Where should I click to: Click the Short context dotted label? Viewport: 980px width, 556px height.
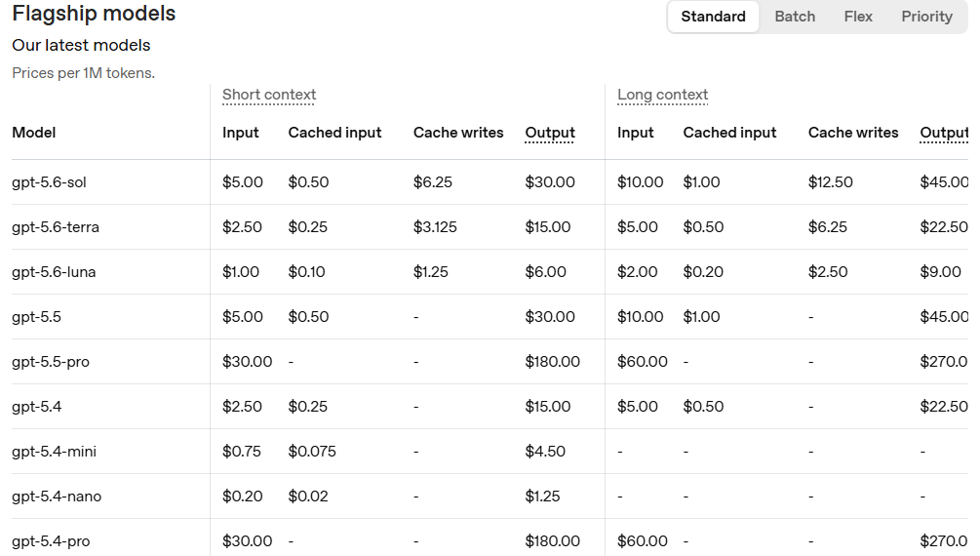269,95
